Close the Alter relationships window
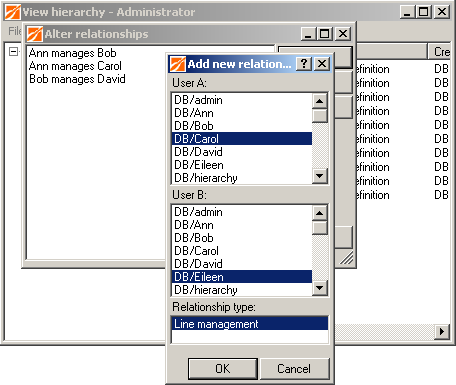 click(343, 34)
